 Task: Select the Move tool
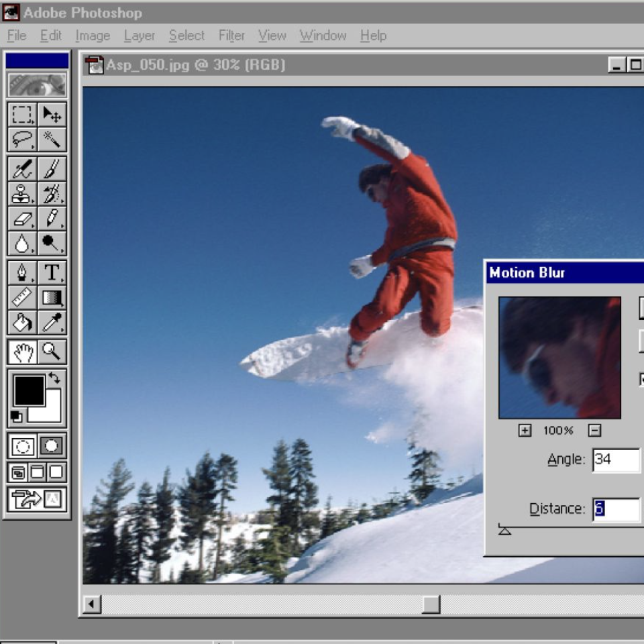point(52,115)
